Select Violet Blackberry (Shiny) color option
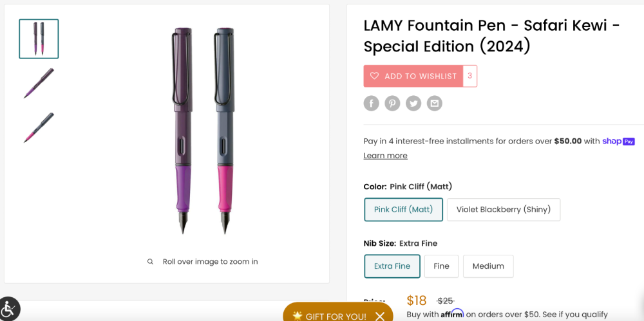This screenshot has height=321, width=644. (503, 210)
